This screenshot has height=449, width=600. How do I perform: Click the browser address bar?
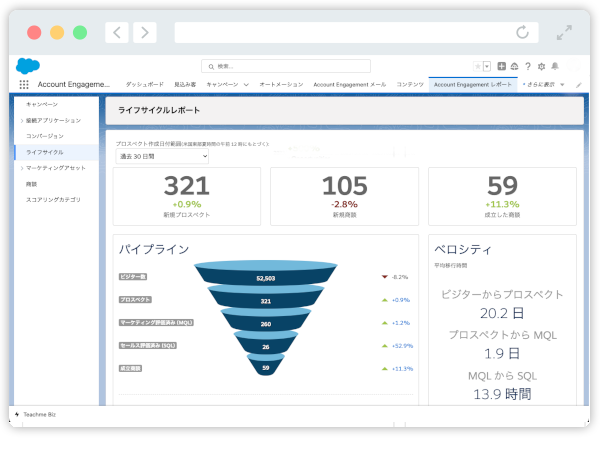[356, 33]
